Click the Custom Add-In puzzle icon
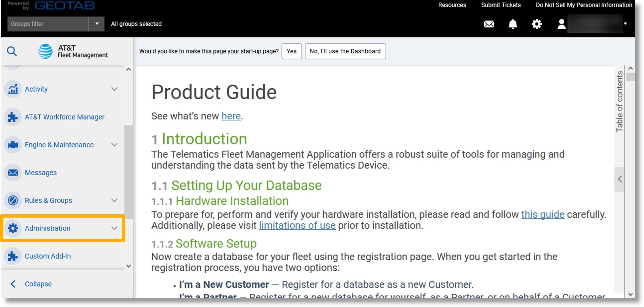The height and width of the screenshot is (307, 644). [x=13, y=256]
